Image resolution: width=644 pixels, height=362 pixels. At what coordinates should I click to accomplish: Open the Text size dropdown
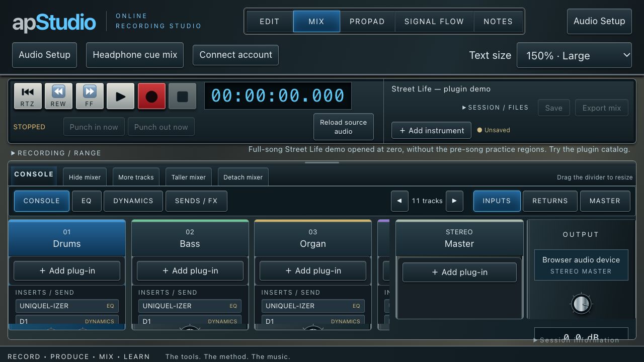pyautogui.click(x=575, y=55)
